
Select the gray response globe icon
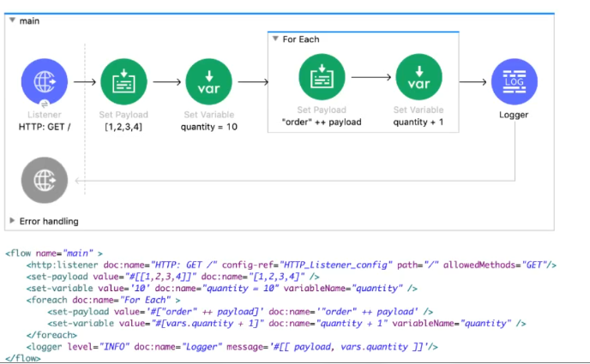pos(44,181)
